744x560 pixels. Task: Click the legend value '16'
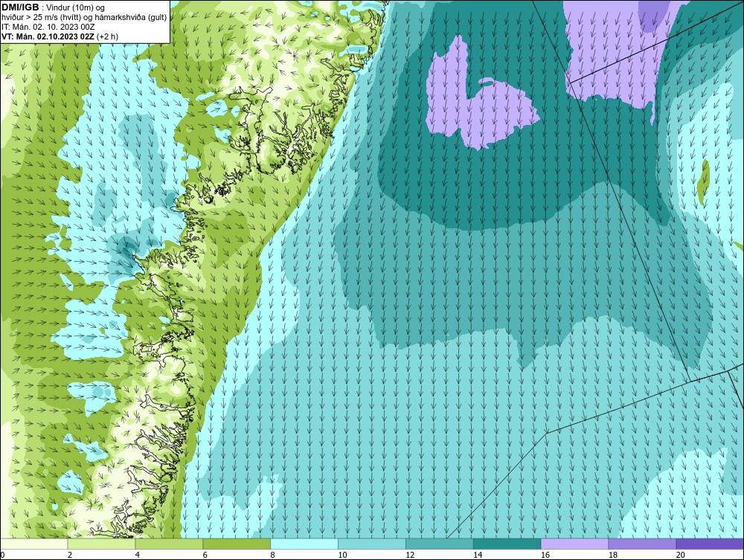(545, 555)
